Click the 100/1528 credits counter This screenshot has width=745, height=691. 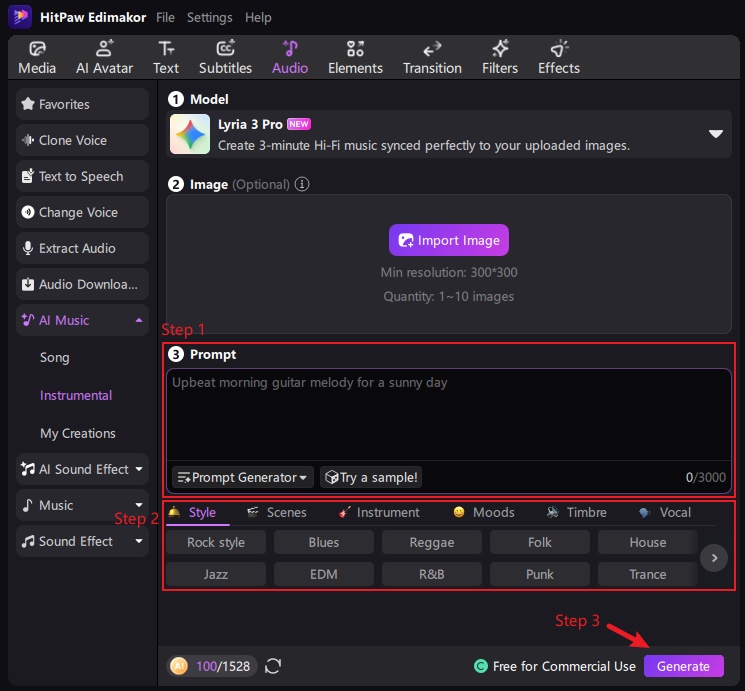223,666
